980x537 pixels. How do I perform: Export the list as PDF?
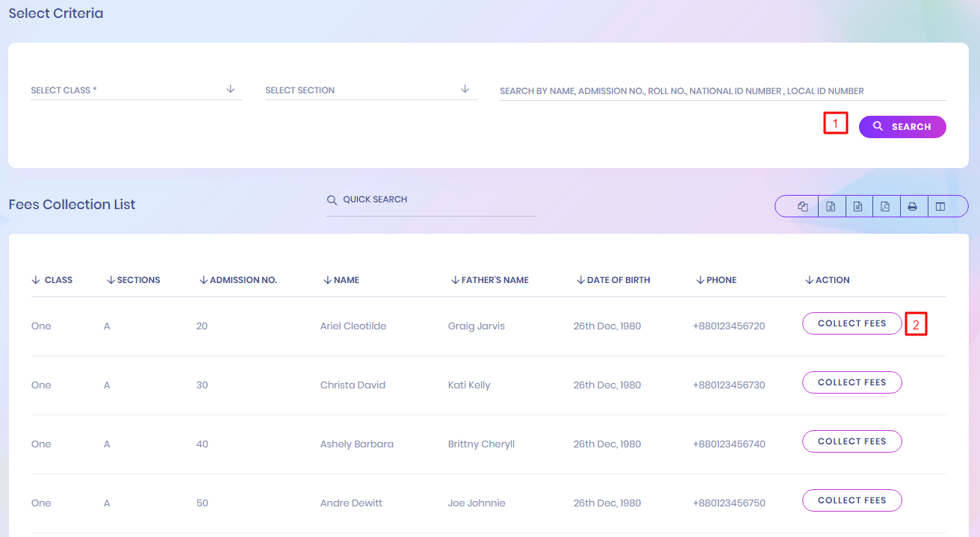(885, 207)
